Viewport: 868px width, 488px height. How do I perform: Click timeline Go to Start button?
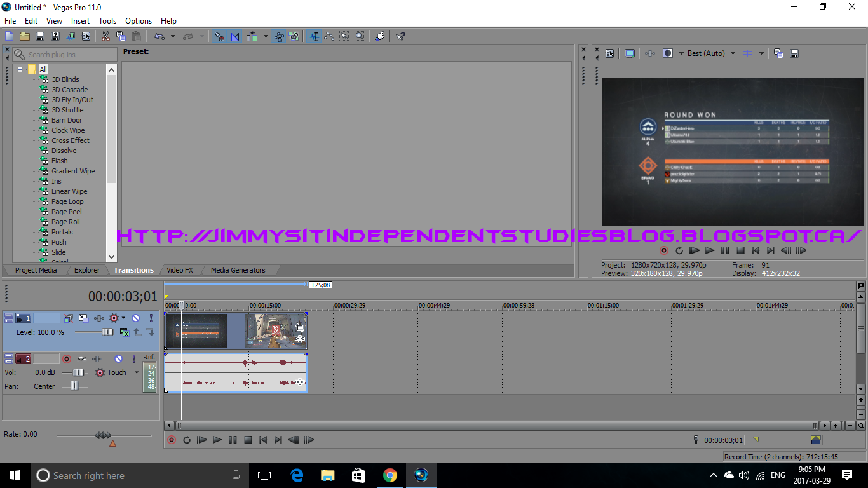pyautogui.click(x=263, y=440)
